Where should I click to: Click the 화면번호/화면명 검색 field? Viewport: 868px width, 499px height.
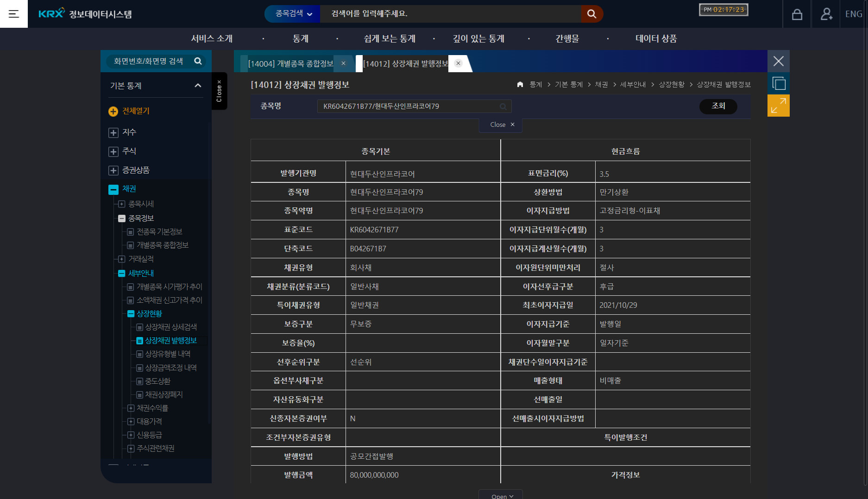148,61
